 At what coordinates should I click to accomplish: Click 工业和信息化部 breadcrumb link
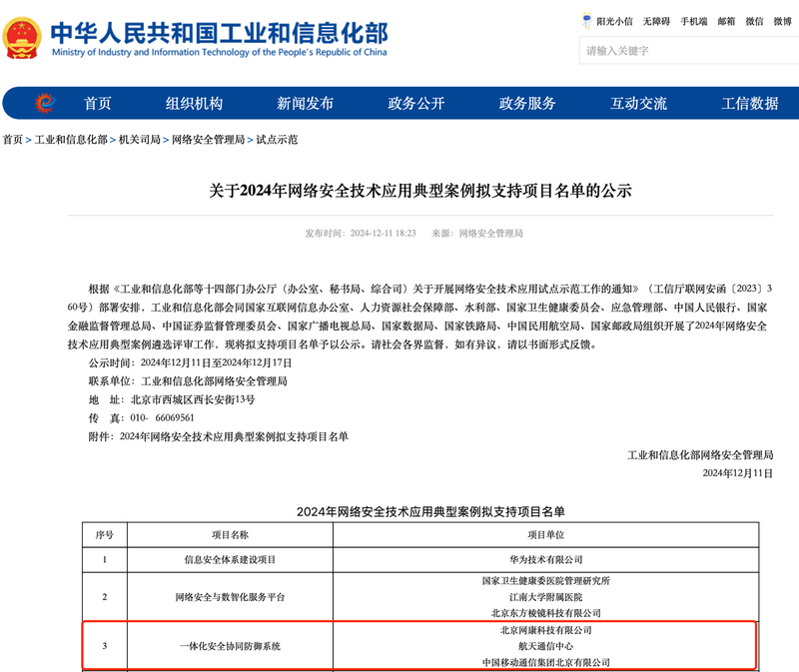pos(71,140)
